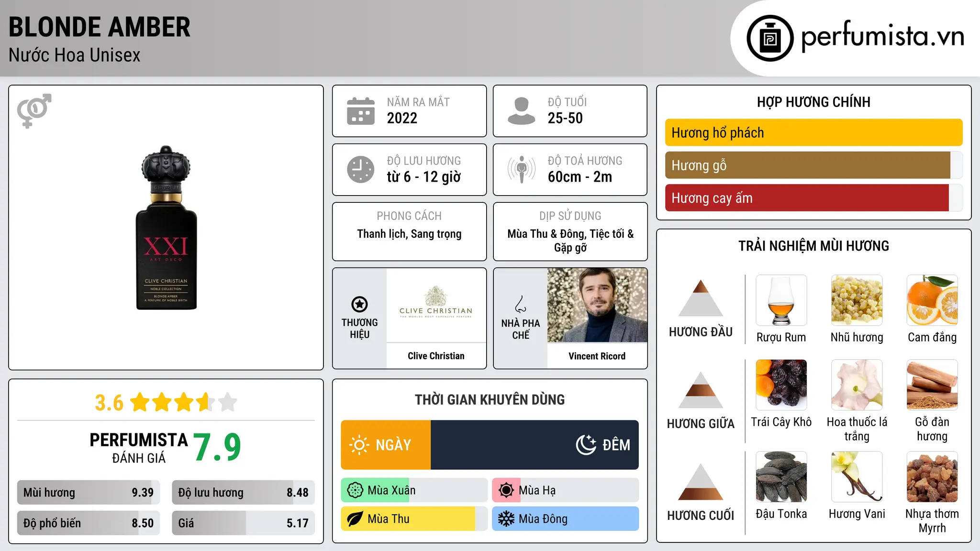Click the person icon beside Độ tuổi

coord(521,111)
